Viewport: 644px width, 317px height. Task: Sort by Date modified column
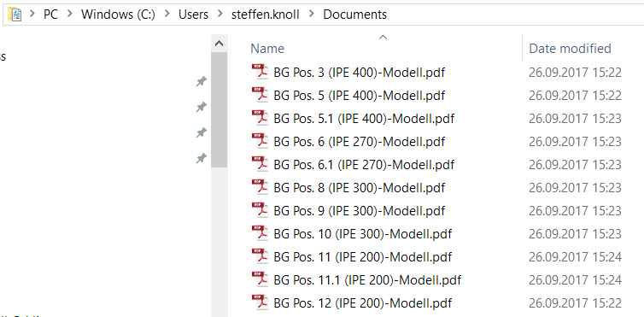click(x=570, y=49)
